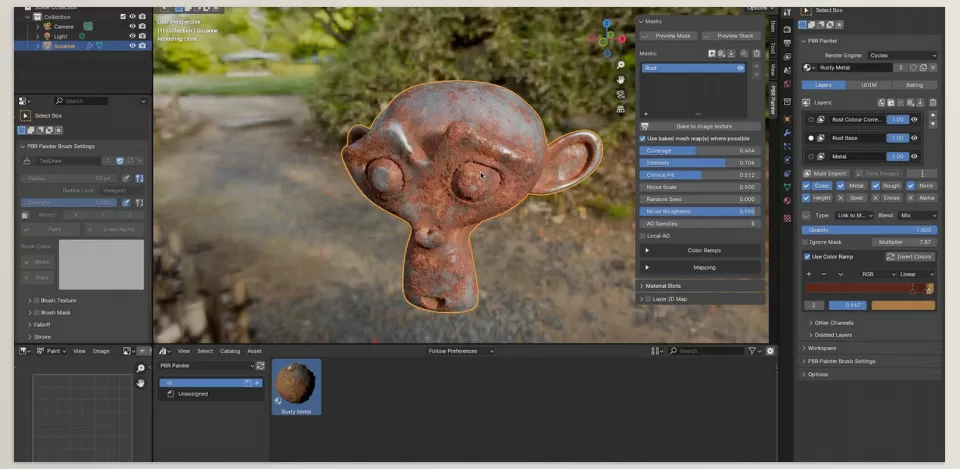Toggle camera view icon in viewport
This screenshot has height=469, width=960.
[x=620, y=94]
